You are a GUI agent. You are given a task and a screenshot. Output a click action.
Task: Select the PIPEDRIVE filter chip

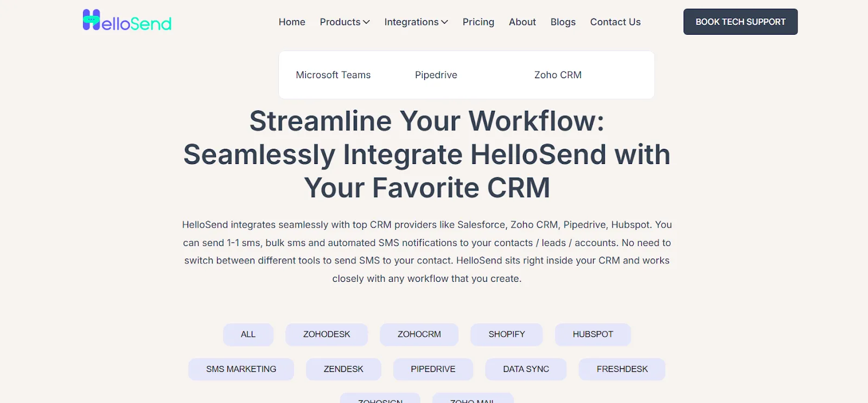click(433, 369)
